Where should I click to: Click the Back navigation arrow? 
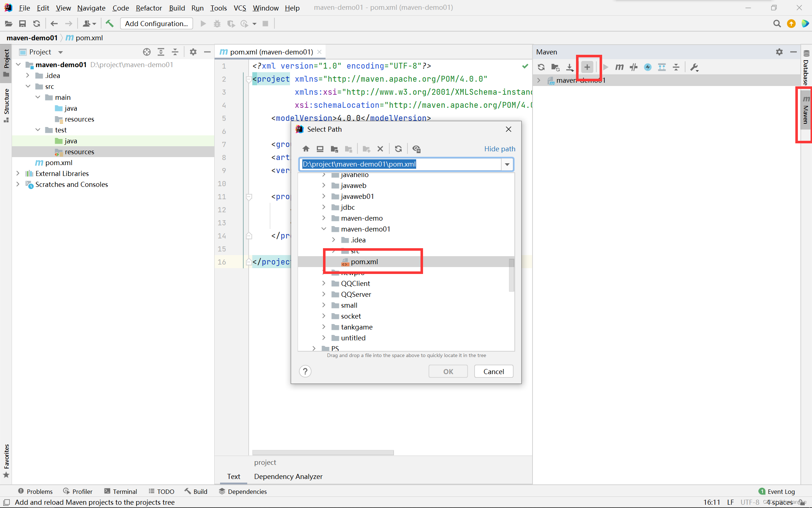tap(54, 24)
